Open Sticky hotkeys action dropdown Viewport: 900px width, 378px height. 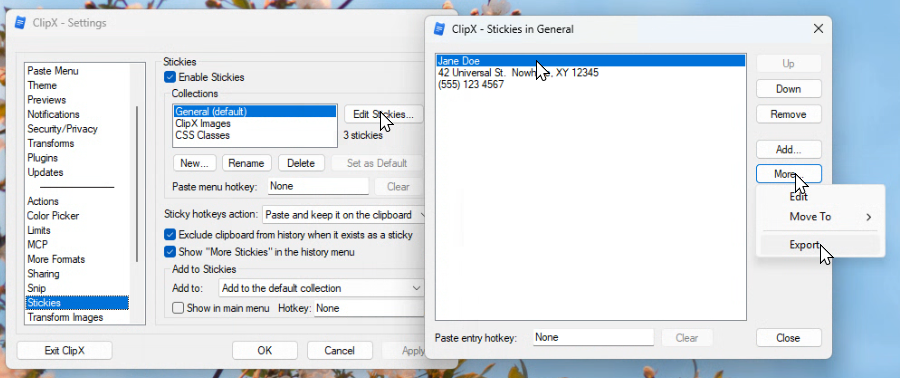tap(344, 215)
